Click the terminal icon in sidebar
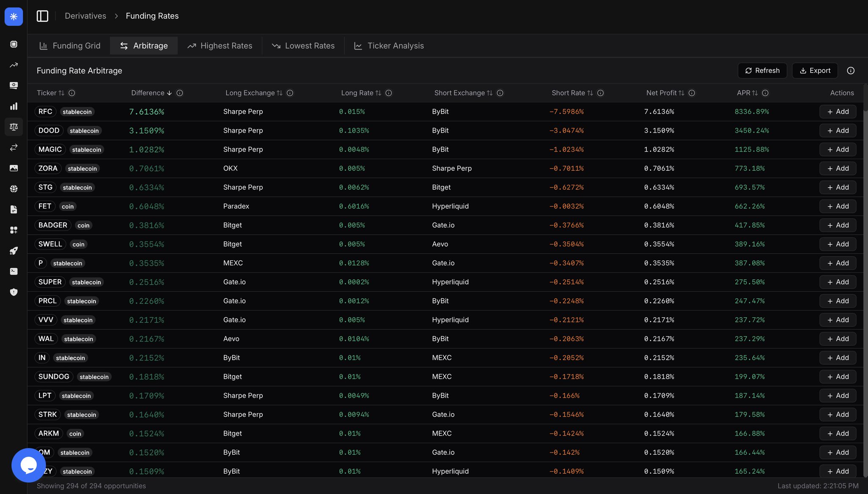The width and height of the screenshot is (868, 494). 14,272
